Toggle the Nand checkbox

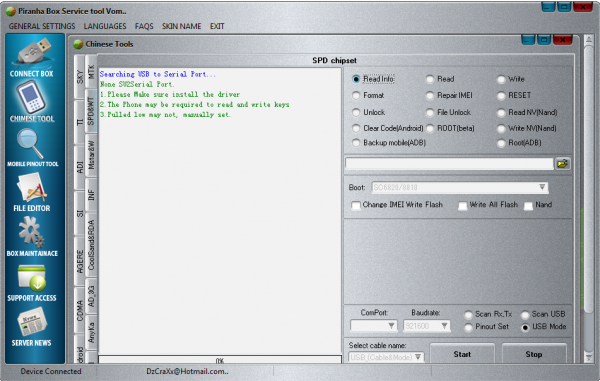528,206
